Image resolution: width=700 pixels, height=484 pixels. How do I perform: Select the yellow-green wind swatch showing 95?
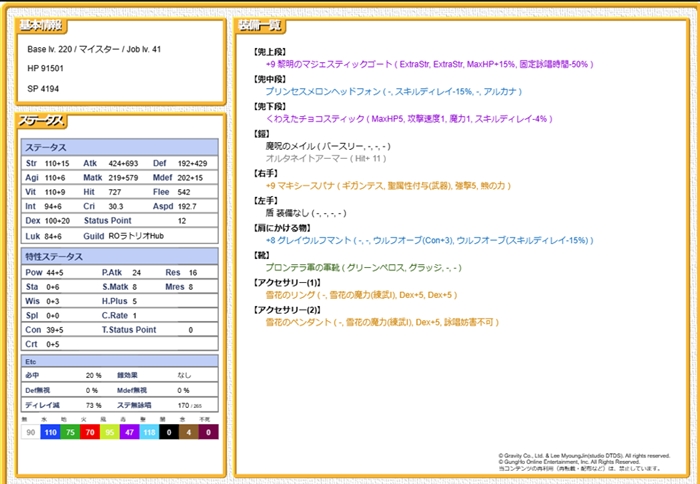point(110,432)
